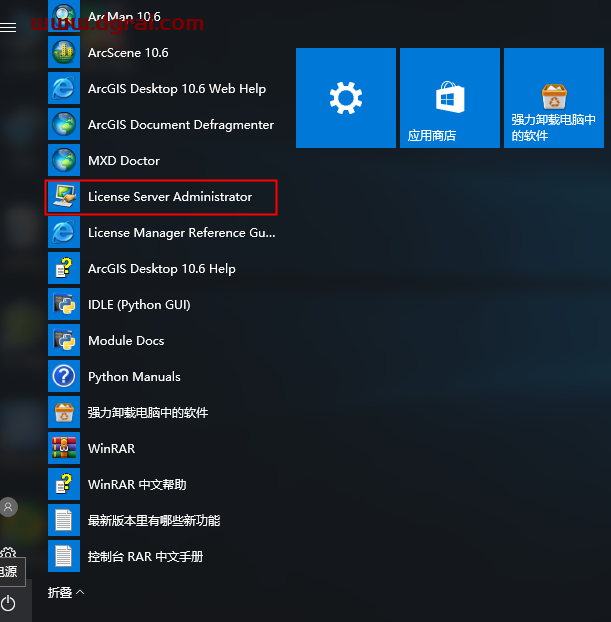Open 控制台 RAR 中文手册 document
This screenshot has width=611, height=622.
pos(145,556)
